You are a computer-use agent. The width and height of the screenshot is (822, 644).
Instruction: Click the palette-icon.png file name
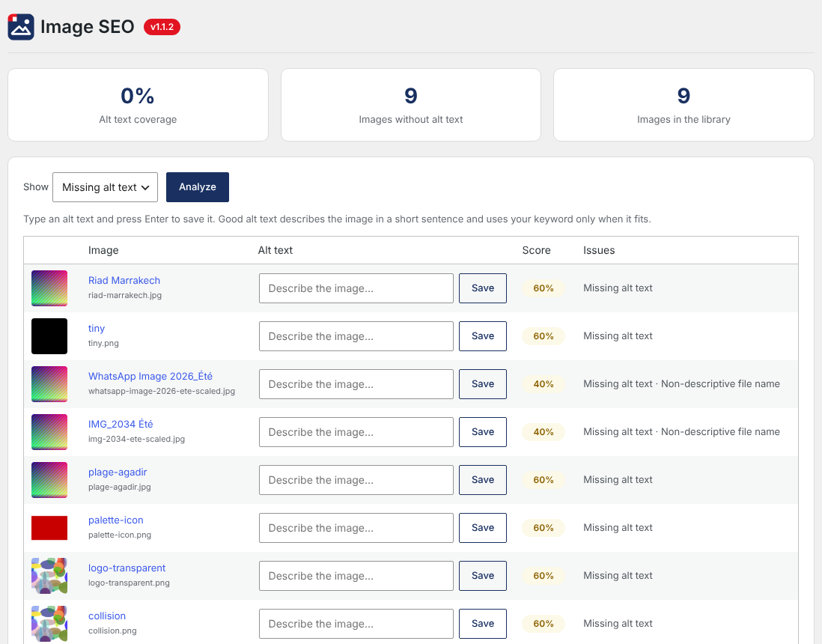pos(120,535)
